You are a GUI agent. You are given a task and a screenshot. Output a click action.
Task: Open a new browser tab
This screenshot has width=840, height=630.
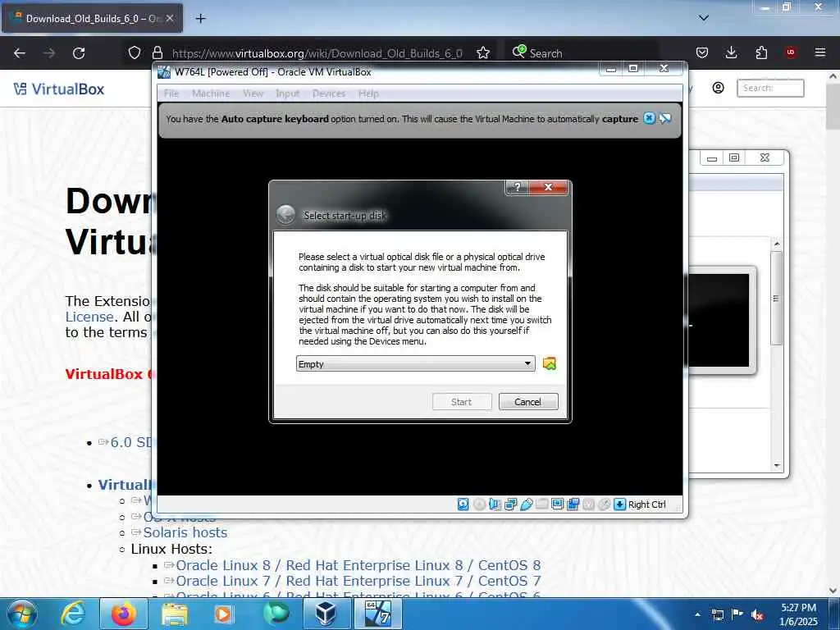(200, 18)
